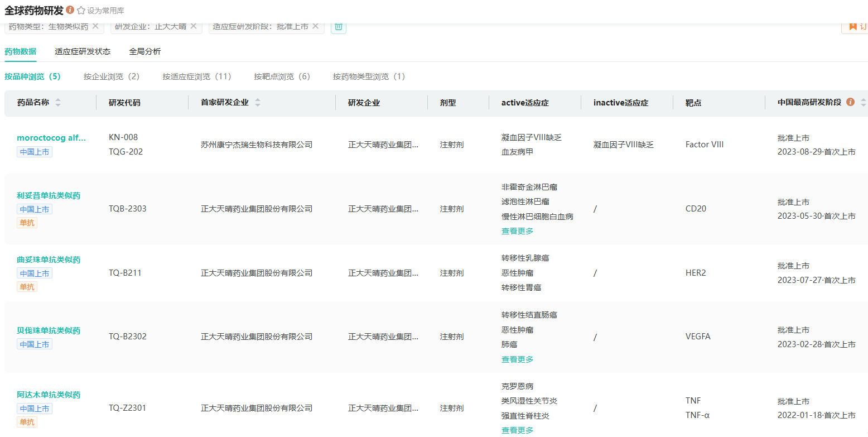Remove the 药物类型 生物类似药 filter tag
This screenshot has width=868, height=437.
[95, 26]
